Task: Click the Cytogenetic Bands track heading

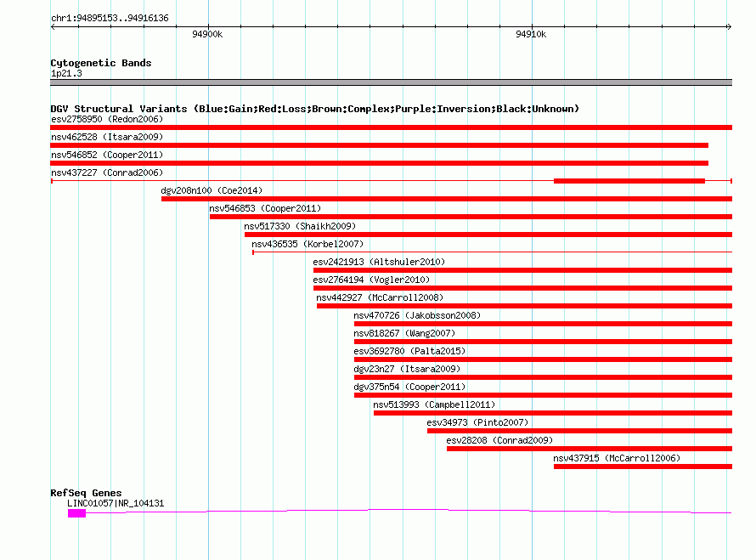Action: click(x=101, y=63)
